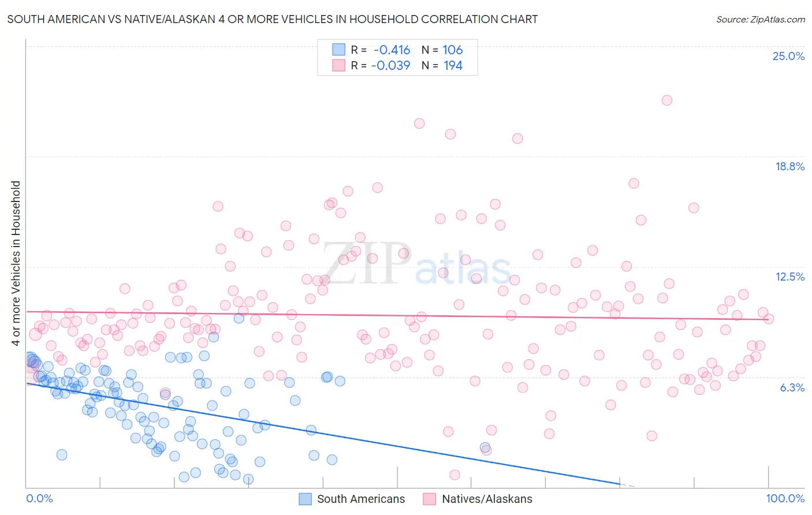Select the Natives/Alaskans legend label
This screenshot has width=812, height=515.
(487, 499)
